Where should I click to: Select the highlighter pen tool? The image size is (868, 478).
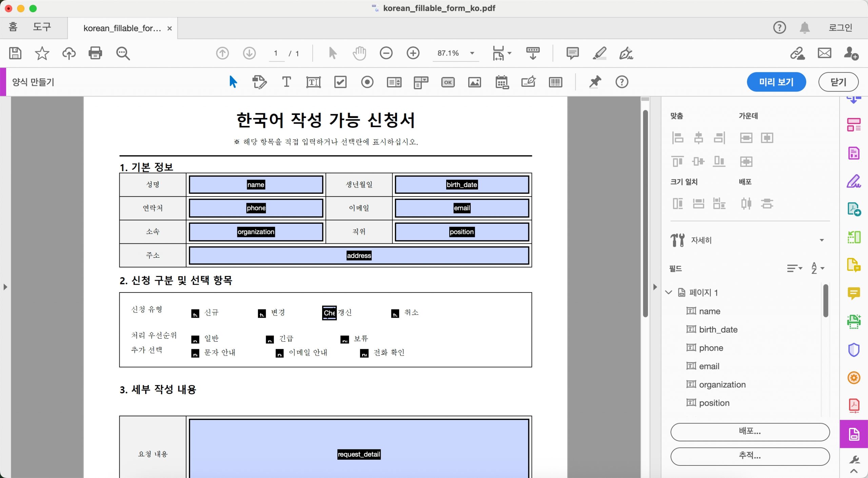[599, 53]
